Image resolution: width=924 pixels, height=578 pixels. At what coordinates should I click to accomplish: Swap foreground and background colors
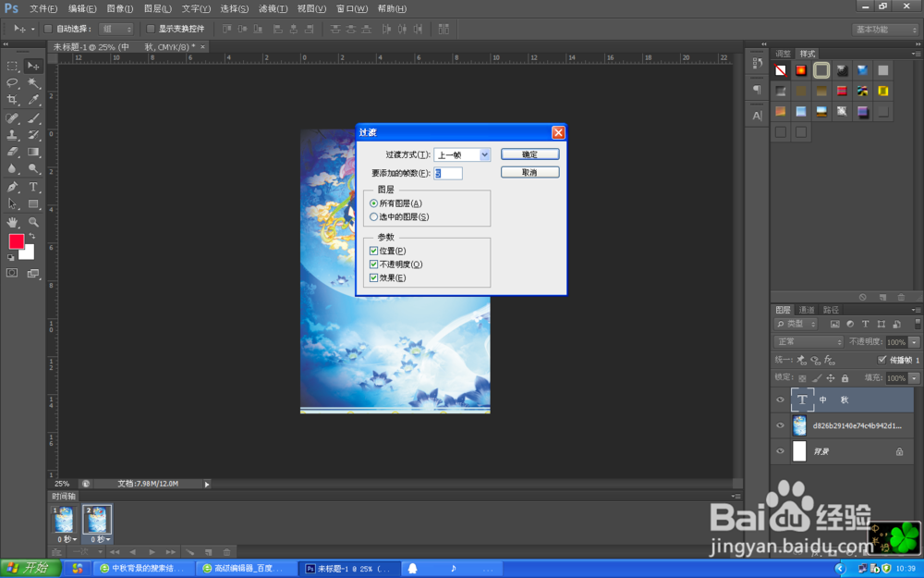[31, 236]
